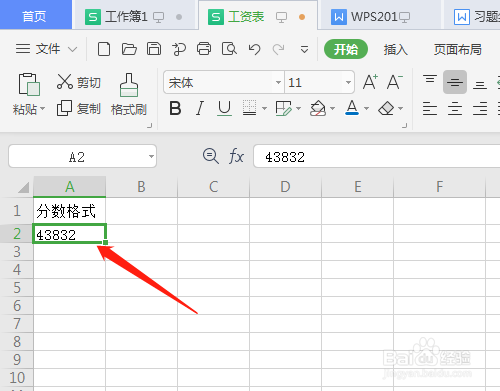Screen dimensions: 500x391
Task: Apply cell borders icon
Action: coord(249,108)
